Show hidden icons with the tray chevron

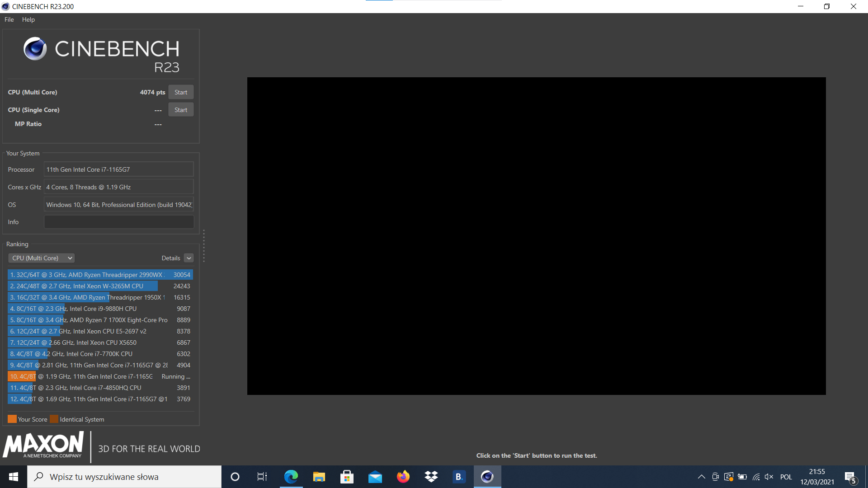pos(701,477)
